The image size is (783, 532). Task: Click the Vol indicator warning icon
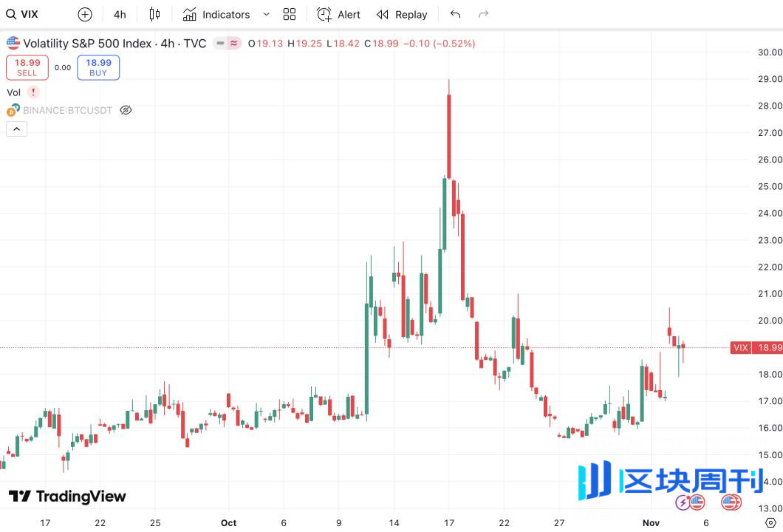(33, 92)
